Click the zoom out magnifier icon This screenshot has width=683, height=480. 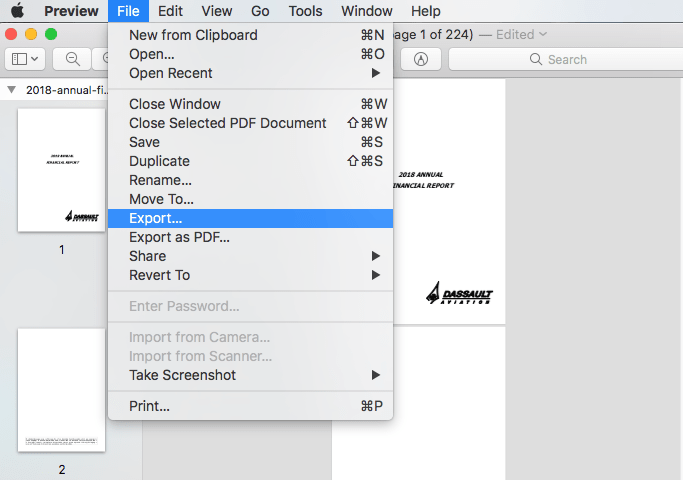click(x=72, y=59)
